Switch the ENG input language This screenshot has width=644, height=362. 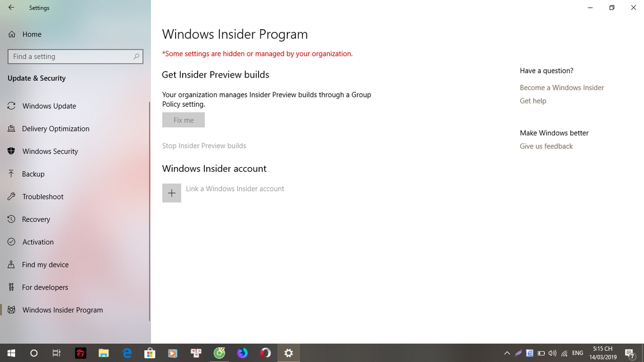point(578,353)
